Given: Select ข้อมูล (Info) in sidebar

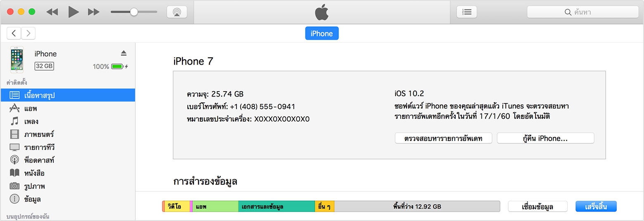Looking at the screenshot, I should (32, 199).
